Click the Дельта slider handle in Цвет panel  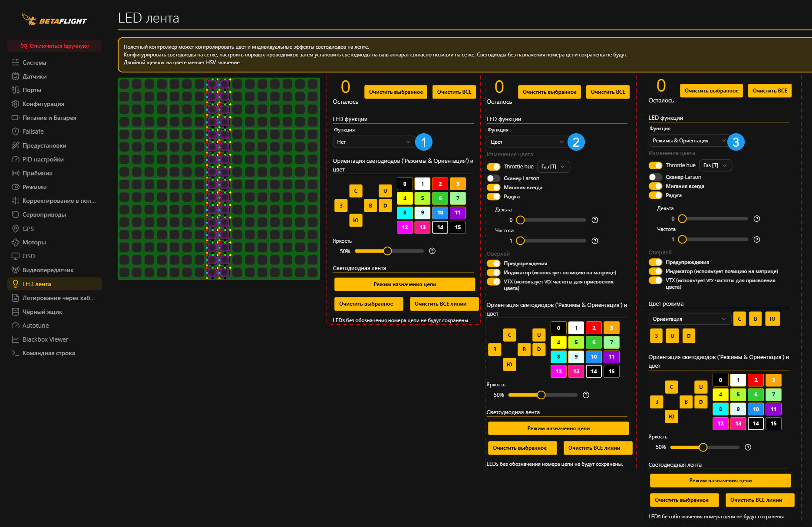click(x=520, y=220)
